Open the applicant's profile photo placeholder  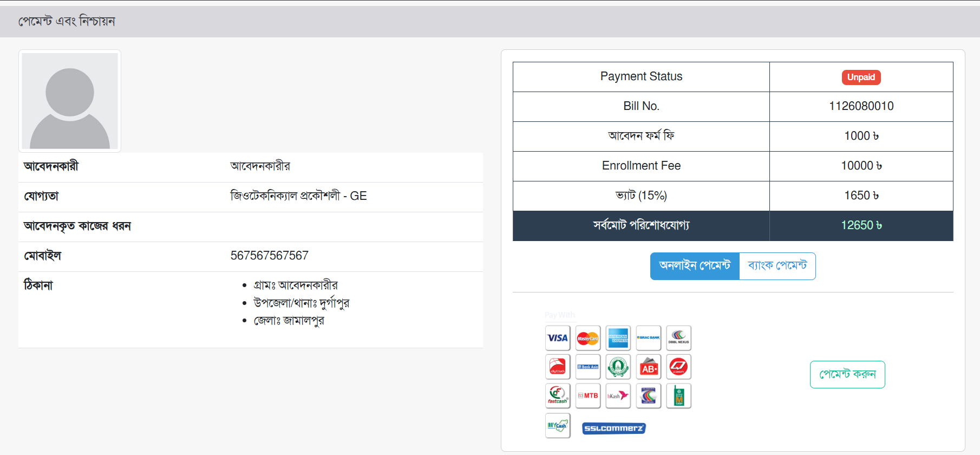coord(70,101)
